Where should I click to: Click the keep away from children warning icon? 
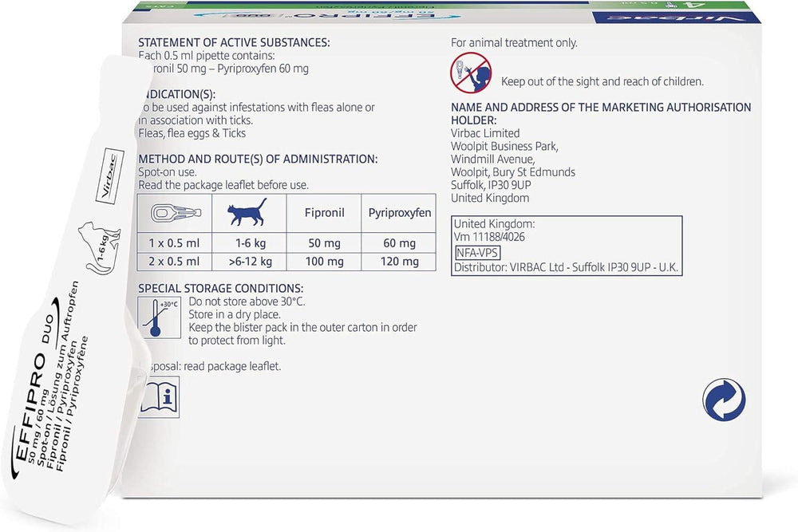(471, 73)
